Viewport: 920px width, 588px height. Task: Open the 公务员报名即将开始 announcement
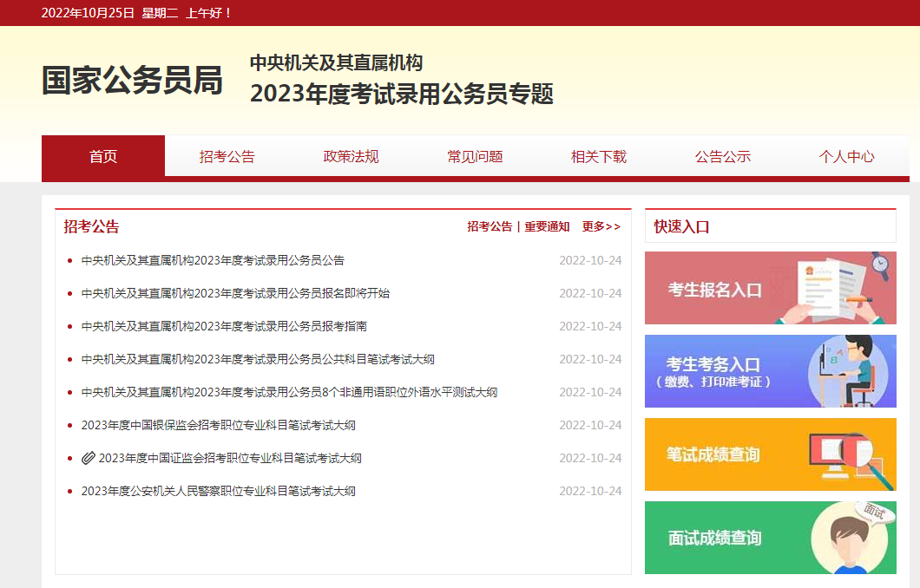pos(235,293)
